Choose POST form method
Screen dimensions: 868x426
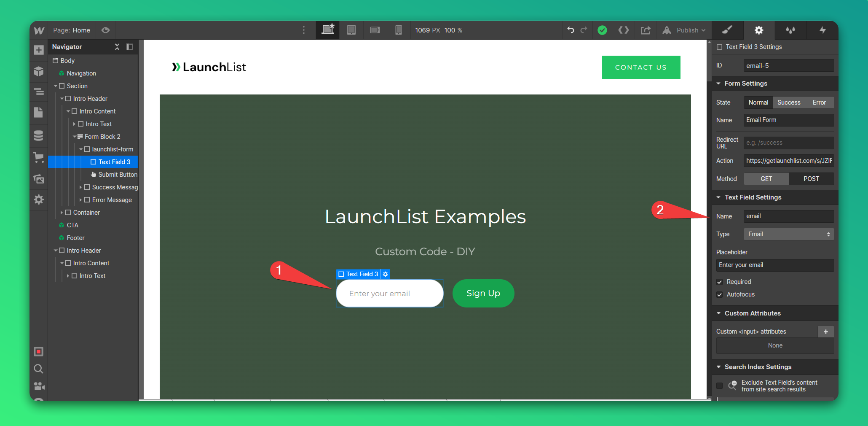pos(811,179)
